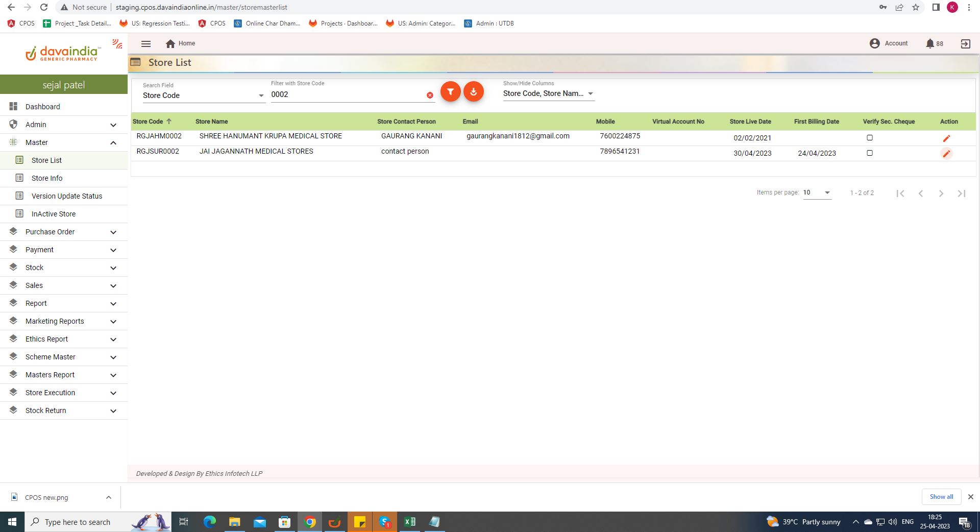Edit the RGJSUR0002 store row

tap(946, 154)
